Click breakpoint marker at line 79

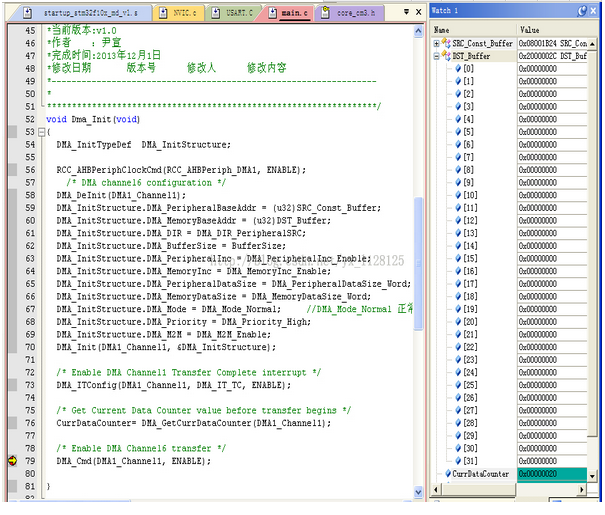12,461
